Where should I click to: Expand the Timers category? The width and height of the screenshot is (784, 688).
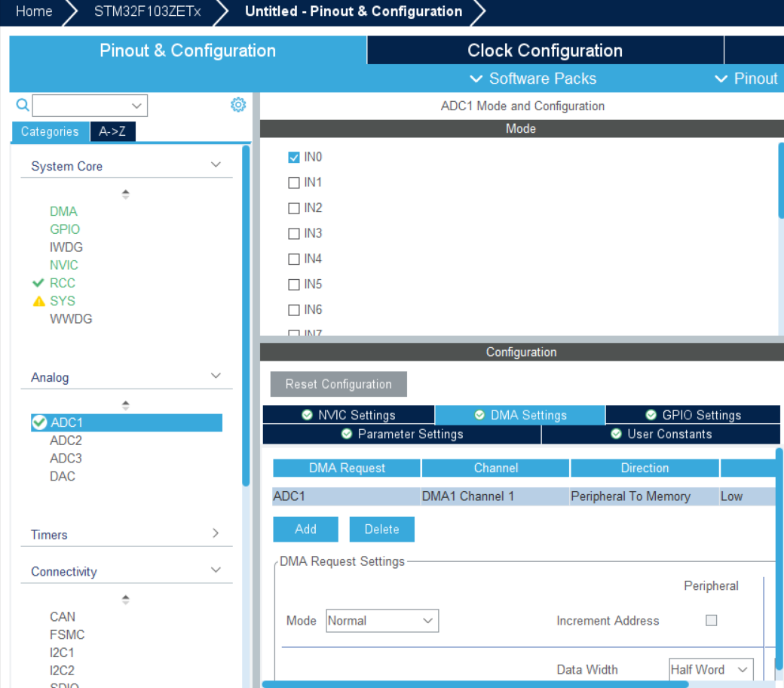click(216, 533)
